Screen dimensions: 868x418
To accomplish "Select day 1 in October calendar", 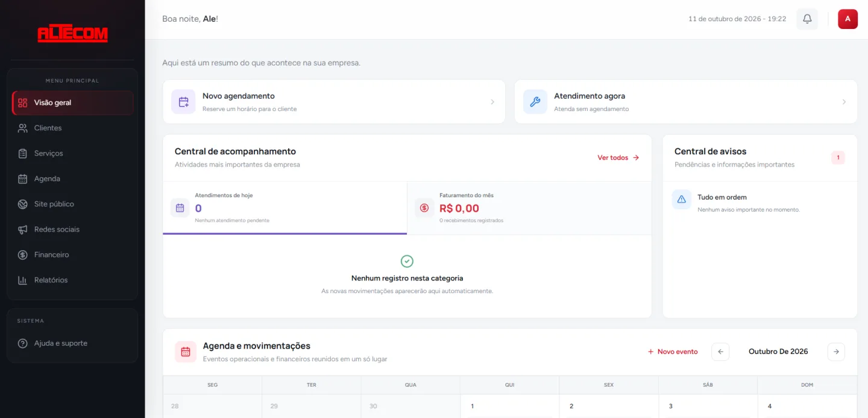I will coord(509,406).
